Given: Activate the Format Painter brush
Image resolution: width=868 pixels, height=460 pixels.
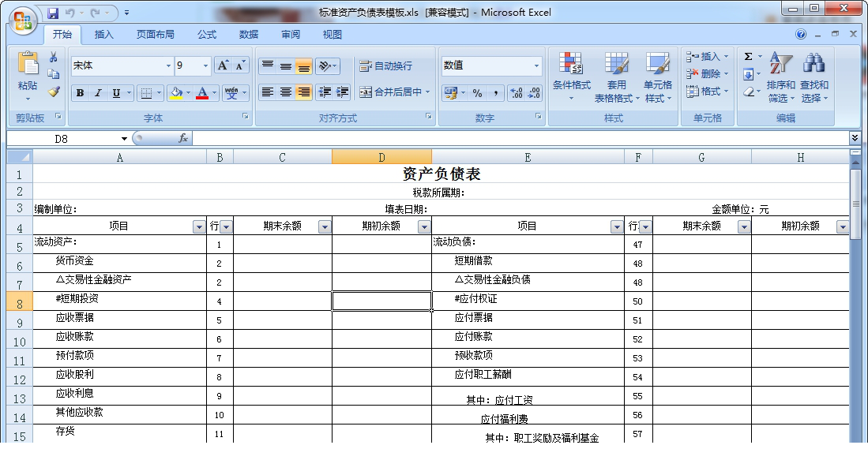Looking at the screenshot, I should click(53, 92).
